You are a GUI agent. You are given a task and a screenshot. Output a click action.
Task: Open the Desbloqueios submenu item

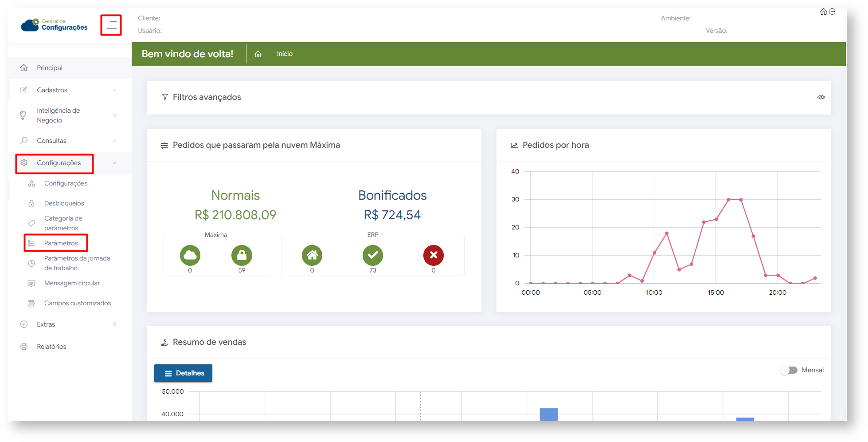click(x=64, y=203)
